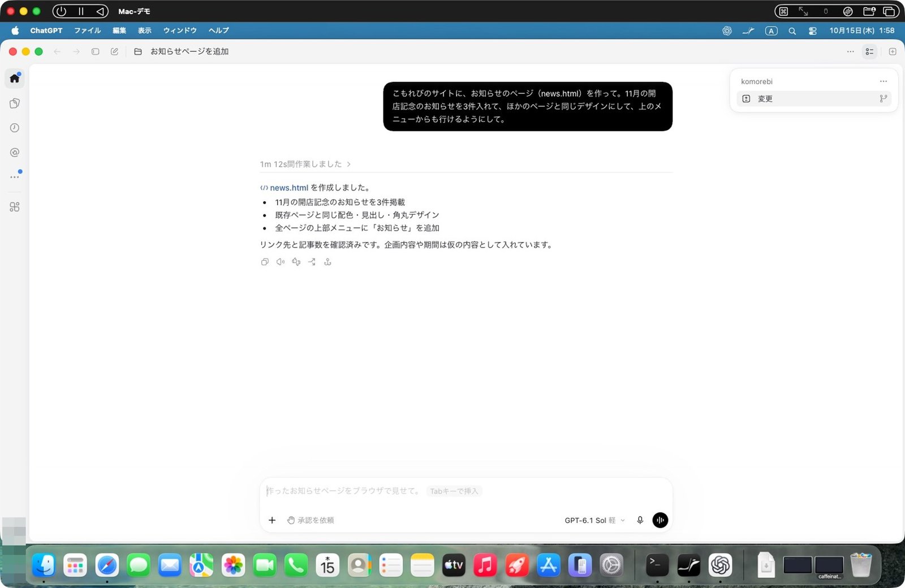
Task: Open Control Center in the menu bar
Action: 813,31
